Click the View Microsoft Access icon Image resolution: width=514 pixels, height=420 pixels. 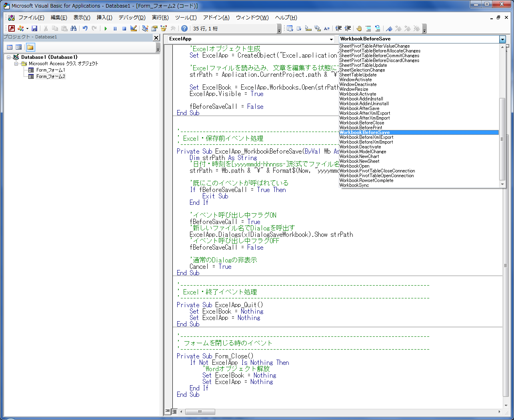pyautogui.click(x=12, y=28)
